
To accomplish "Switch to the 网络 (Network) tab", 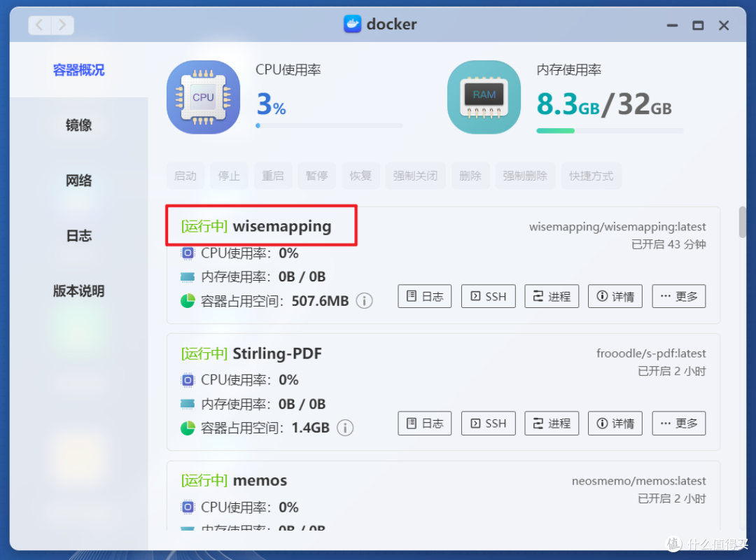I will click(x=78, y=180).
